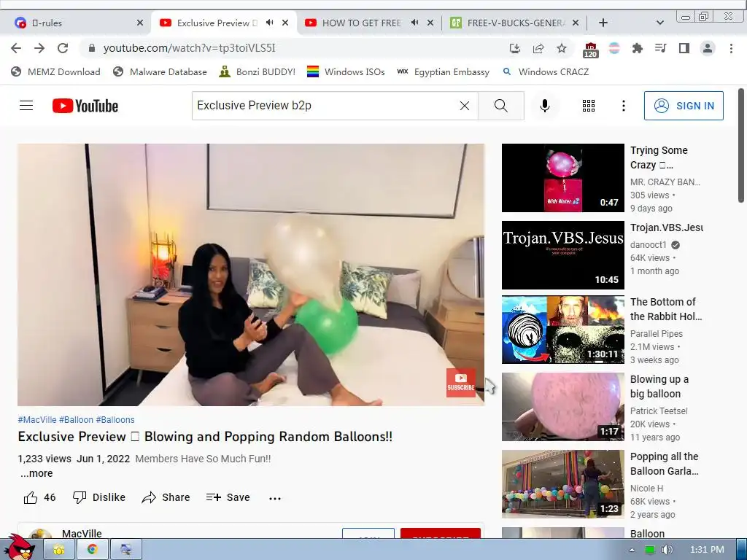The image size is (747, 560).
Task: Open the red extension with 120 badge
Action: pos(590,49)
